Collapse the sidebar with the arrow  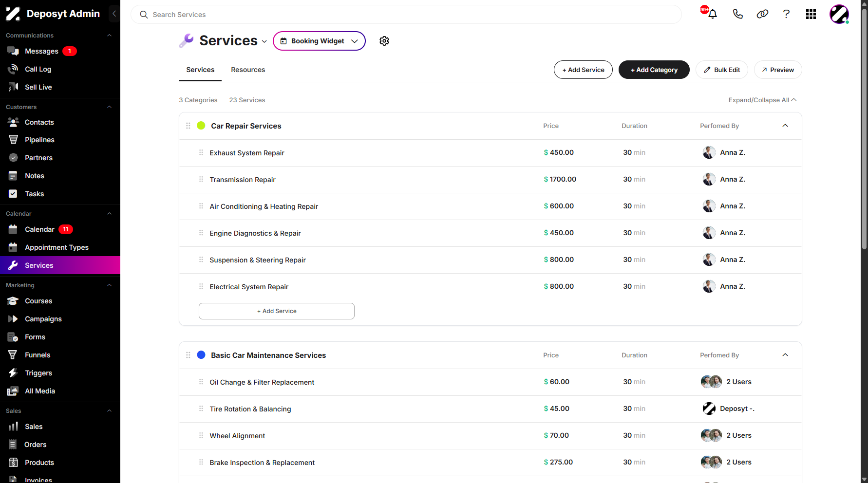tap(114, 14)
